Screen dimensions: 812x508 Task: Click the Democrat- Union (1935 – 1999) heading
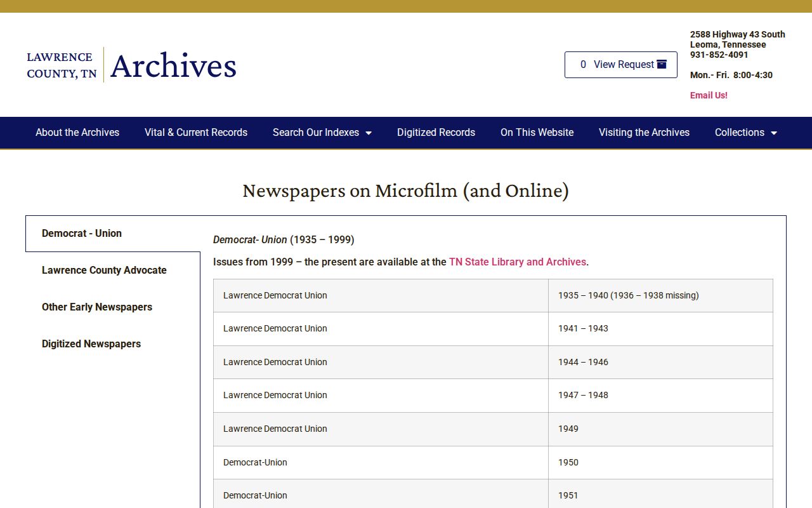(x=284, y=239)
